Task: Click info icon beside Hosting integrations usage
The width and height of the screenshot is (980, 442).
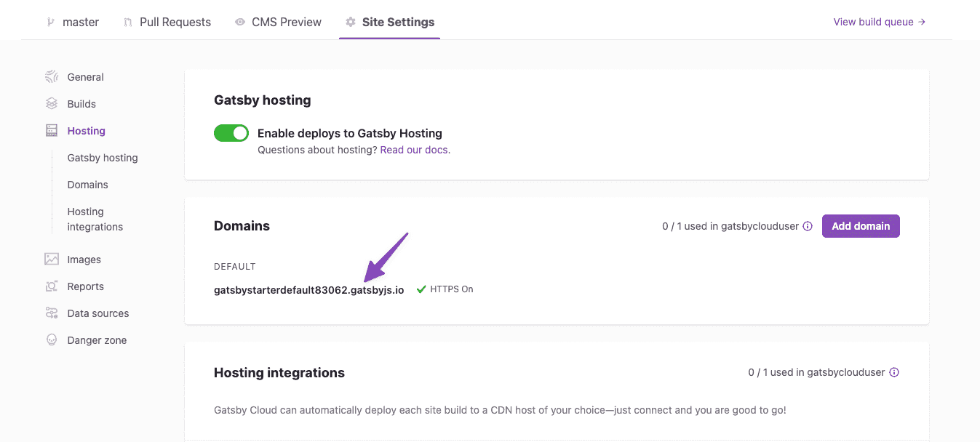Action: click(x=894, y=372)
